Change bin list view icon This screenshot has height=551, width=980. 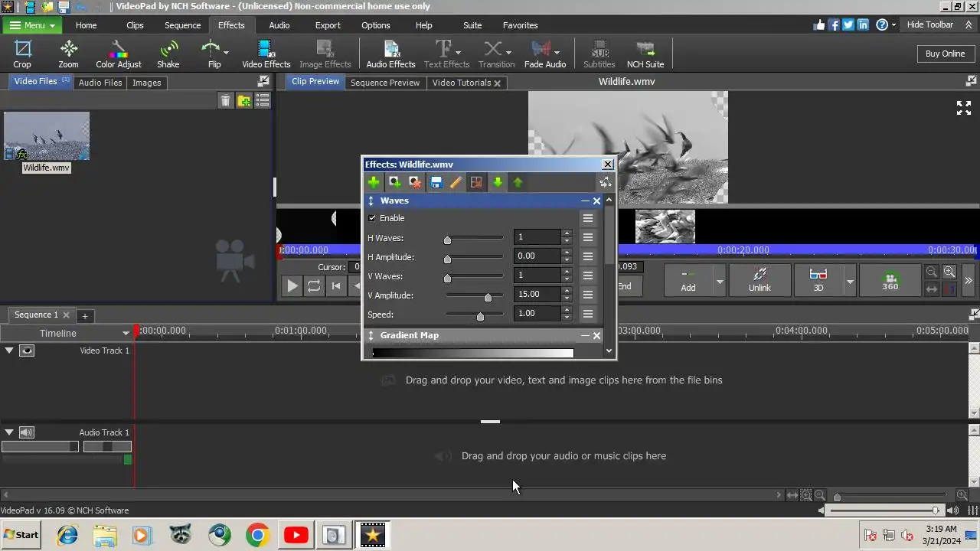(263, 101)
